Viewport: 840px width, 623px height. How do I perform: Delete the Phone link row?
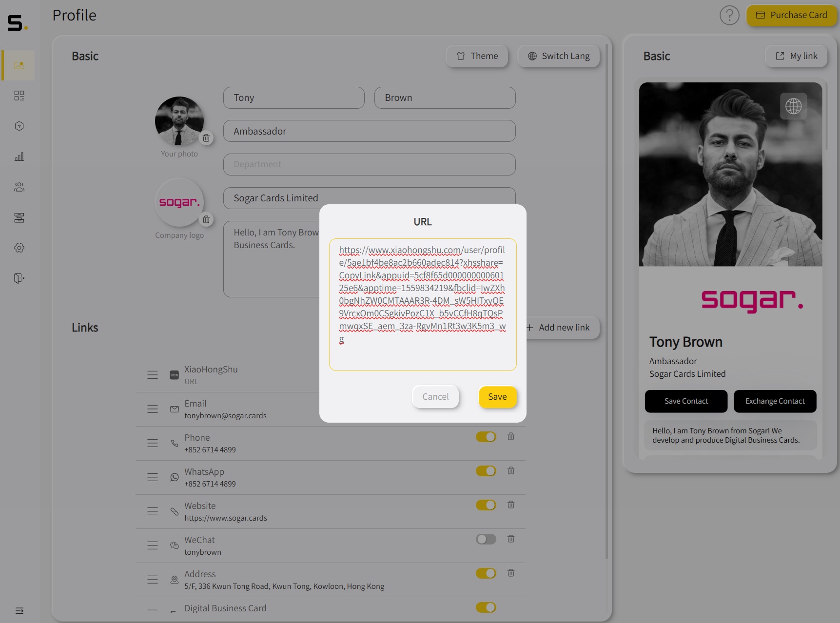tap(511, 436)
